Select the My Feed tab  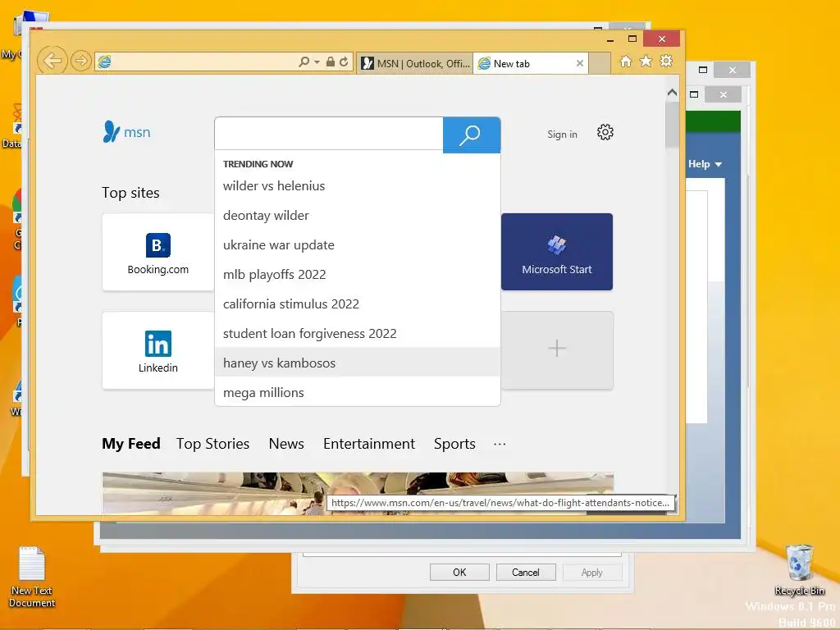(131, 444)
